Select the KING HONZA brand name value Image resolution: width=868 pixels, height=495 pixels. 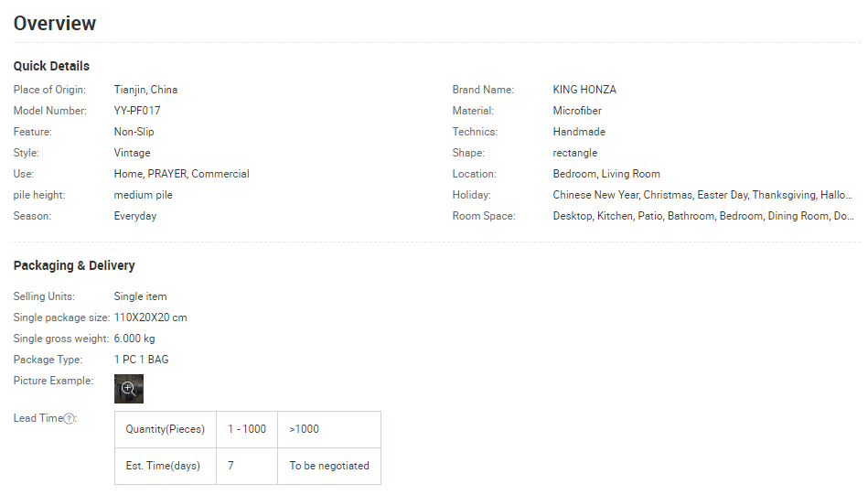click(x=584, y=90)
